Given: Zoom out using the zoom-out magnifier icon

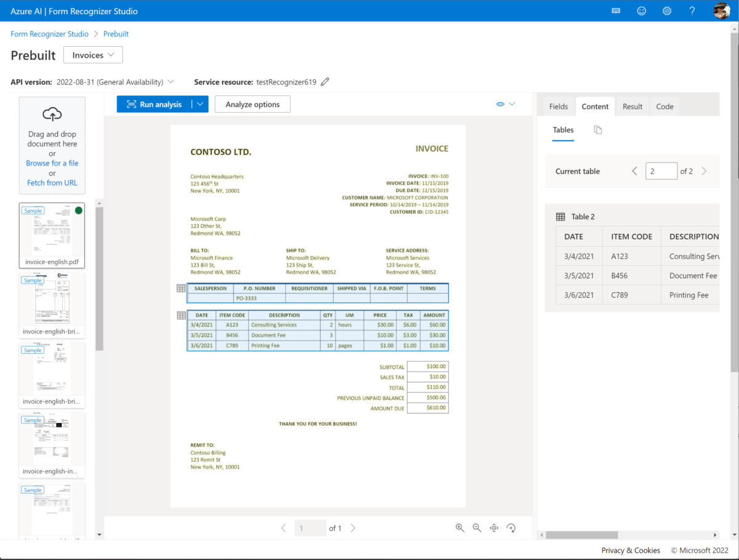Looking at the screenshot, I should pyautogui.click(x=477, y=527).
